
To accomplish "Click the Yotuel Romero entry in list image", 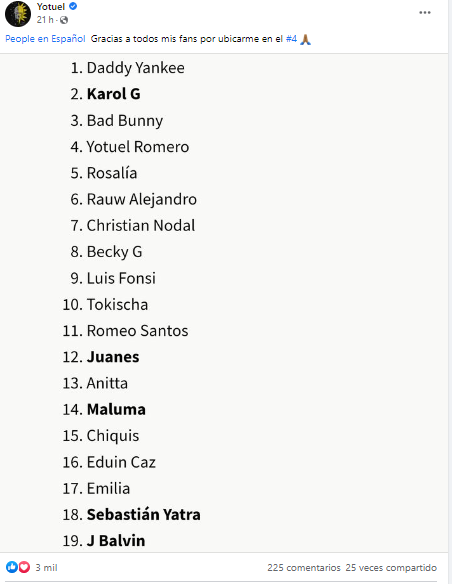I will [130, 147].
